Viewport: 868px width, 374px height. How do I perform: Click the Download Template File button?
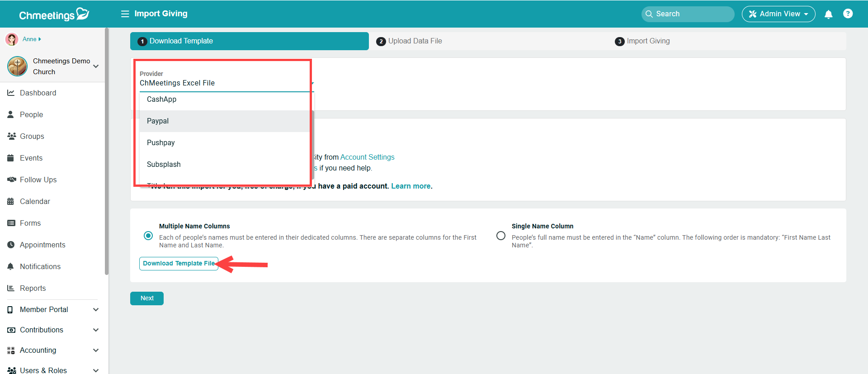pos(179,264)
